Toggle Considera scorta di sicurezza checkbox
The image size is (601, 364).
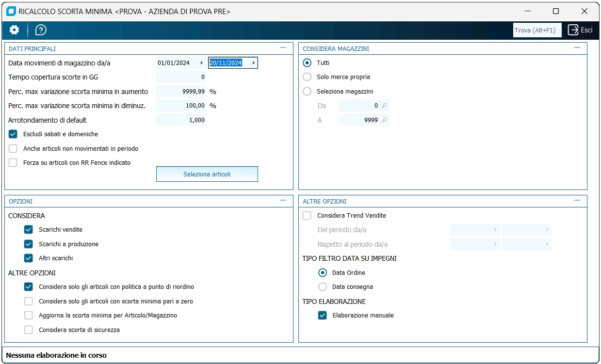click(29, 330)
